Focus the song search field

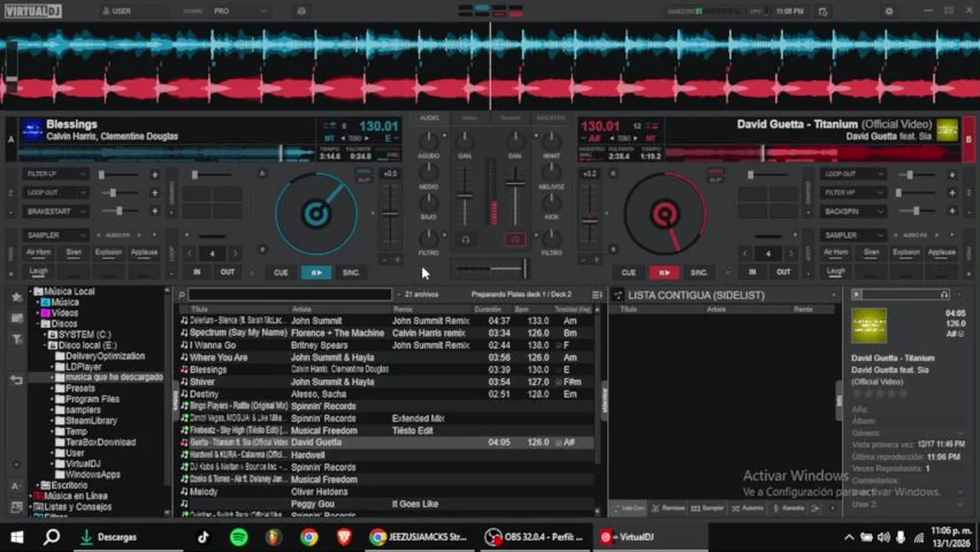coord(290,294)
